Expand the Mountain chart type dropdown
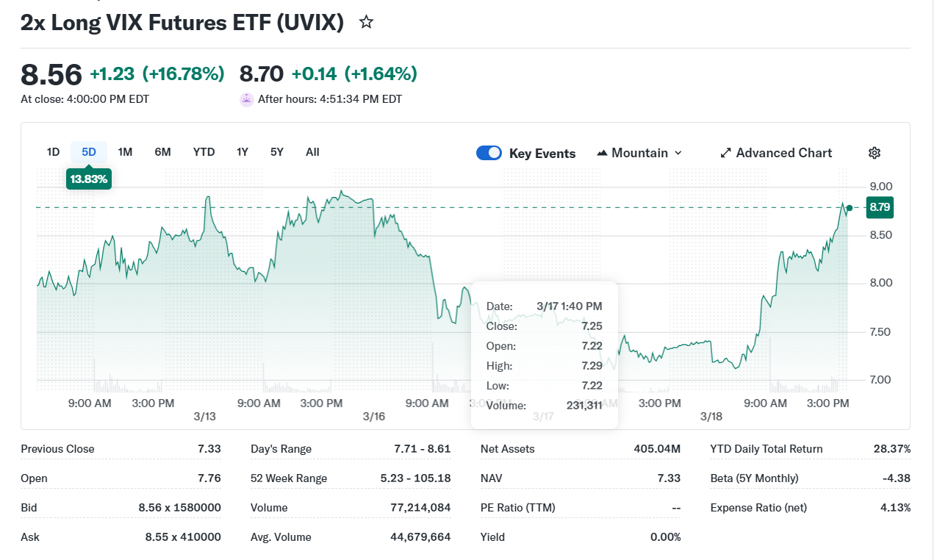Viewport: 937px width, 560px height. pyautogui.click(x=678, y=153)
